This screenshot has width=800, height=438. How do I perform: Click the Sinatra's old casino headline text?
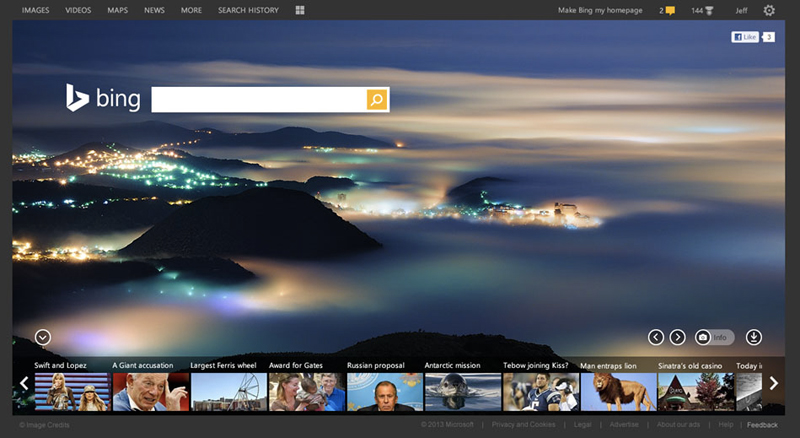(x=690, y=366)
